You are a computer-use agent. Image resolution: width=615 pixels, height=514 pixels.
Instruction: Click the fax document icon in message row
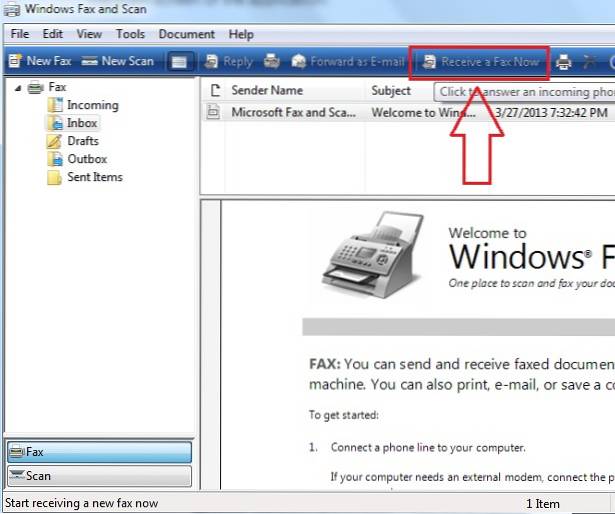213,112
